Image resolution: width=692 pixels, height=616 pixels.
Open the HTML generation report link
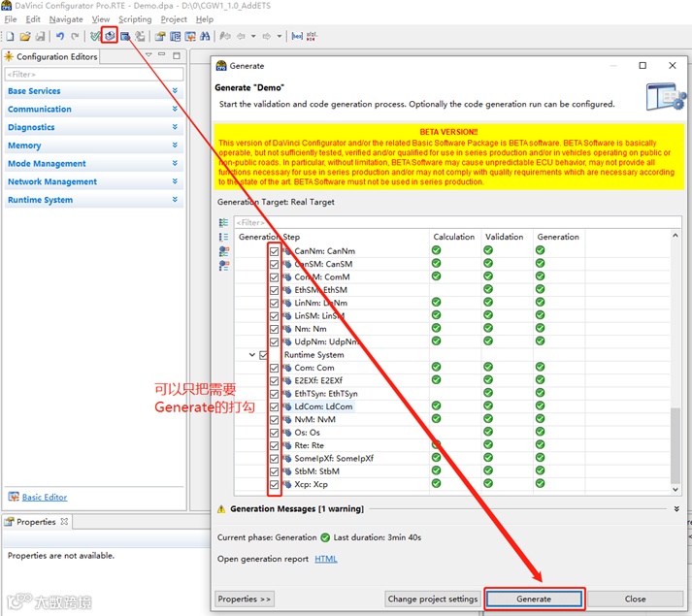click(326, 559)
